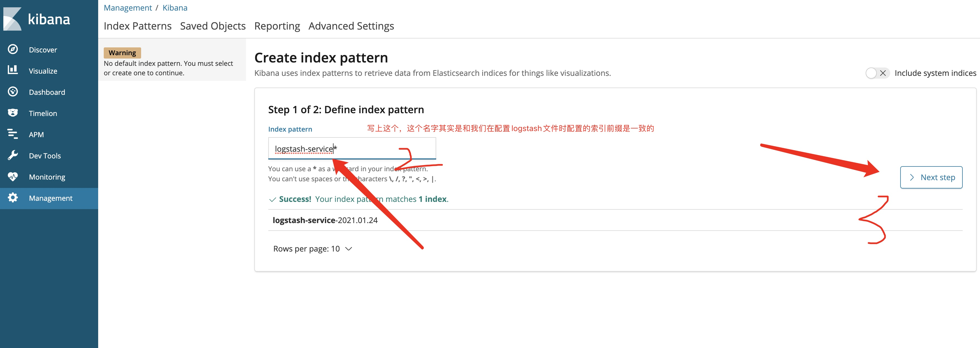Screen dimensions: 980x348
Task: Click the Monitoring heartbeat icon
Action: [13, 177]
